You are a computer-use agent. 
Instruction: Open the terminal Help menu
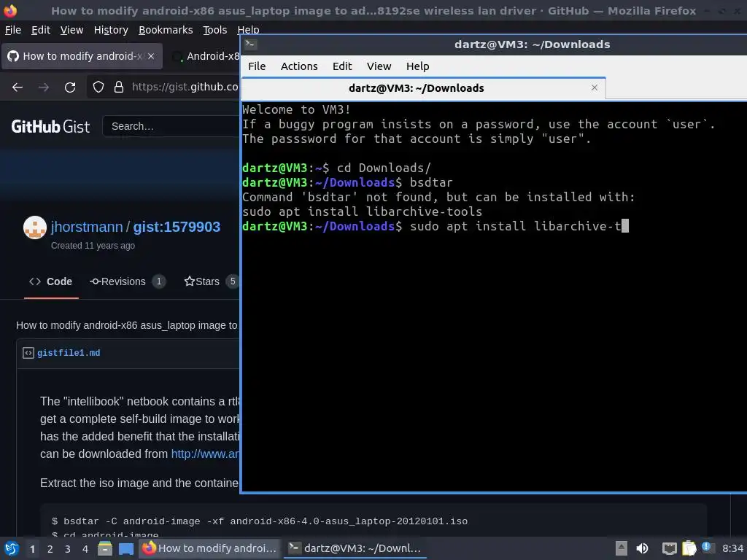click(417, 66)
